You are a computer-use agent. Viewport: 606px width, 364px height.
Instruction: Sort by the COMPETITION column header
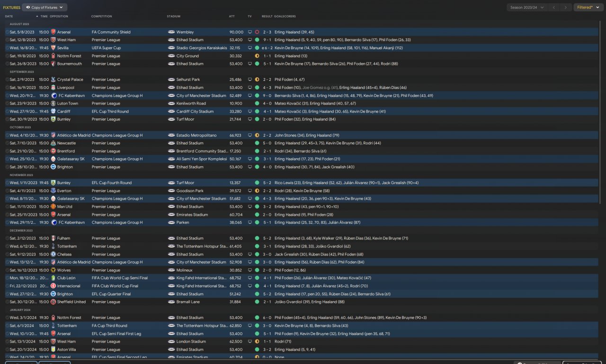pos(101,16)
